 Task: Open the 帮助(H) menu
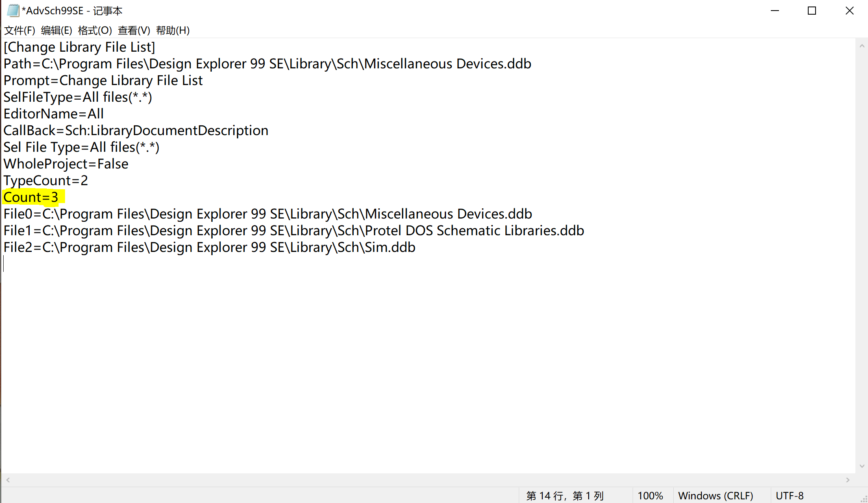pyautogui.click(x=173, y=31)
